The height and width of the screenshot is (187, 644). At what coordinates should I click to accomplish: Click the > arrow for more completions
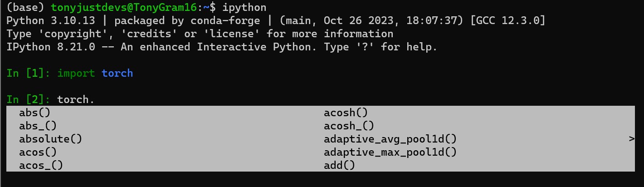coord(632,139)
